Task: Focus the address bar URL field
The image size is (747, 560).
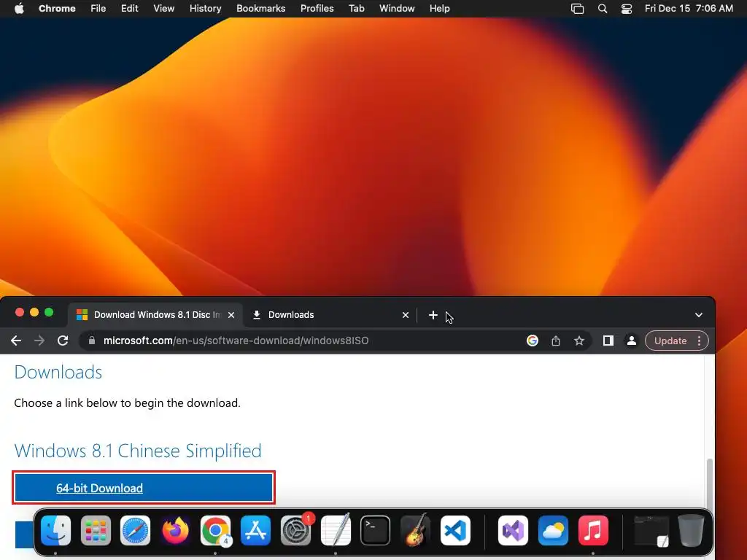Action: click(x=305, y=341)
